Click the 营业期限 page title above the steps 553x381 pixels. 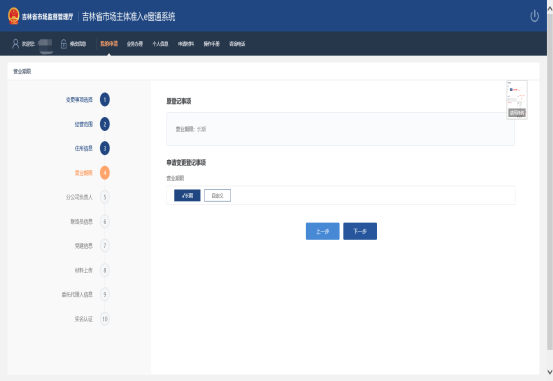click(x=22, y=72)
